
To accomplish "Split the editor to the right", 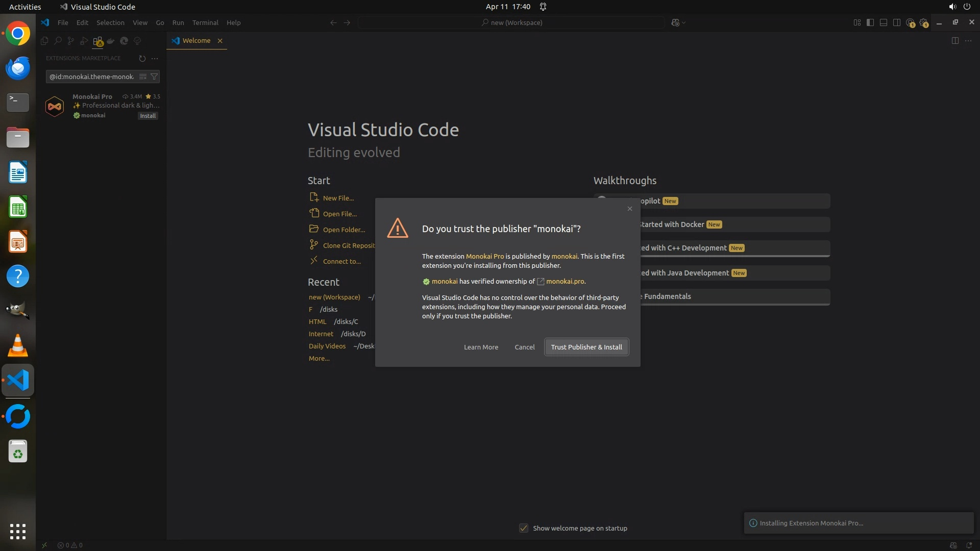I will [x=955, y=41].
